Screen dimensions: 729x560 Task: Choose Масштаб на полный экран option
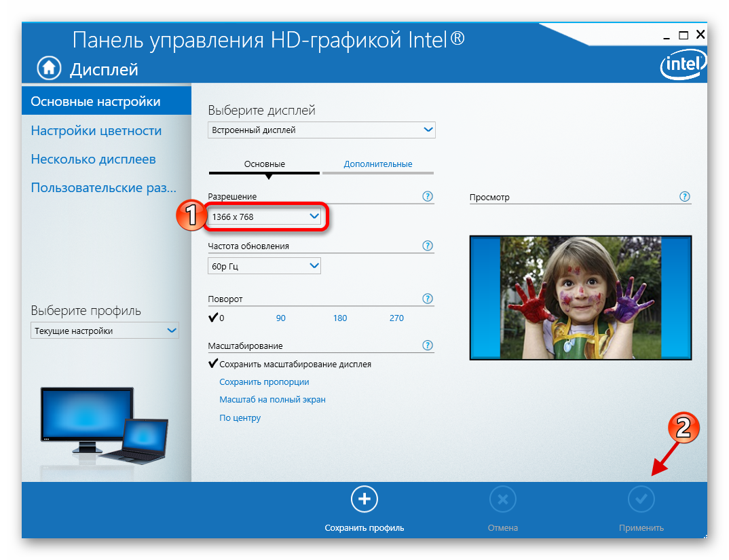point(272,400)
